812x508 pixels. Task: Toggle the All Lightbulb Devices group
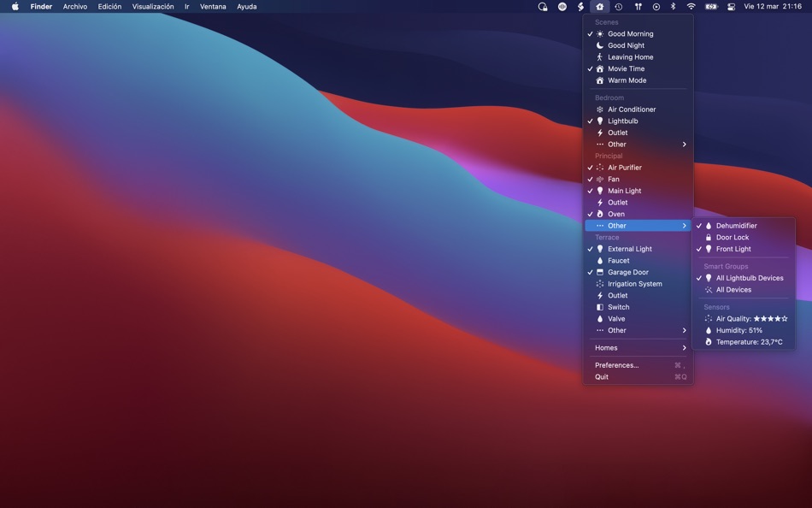[x=743, y=278]
